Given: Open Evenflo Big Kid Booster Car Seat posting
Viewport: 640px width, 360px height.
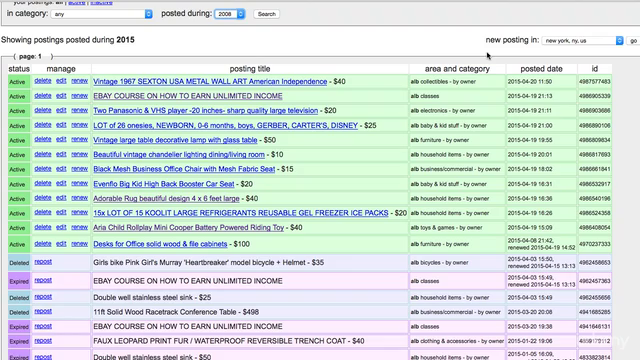Looking at the screenshot, I should pos(164,184).
